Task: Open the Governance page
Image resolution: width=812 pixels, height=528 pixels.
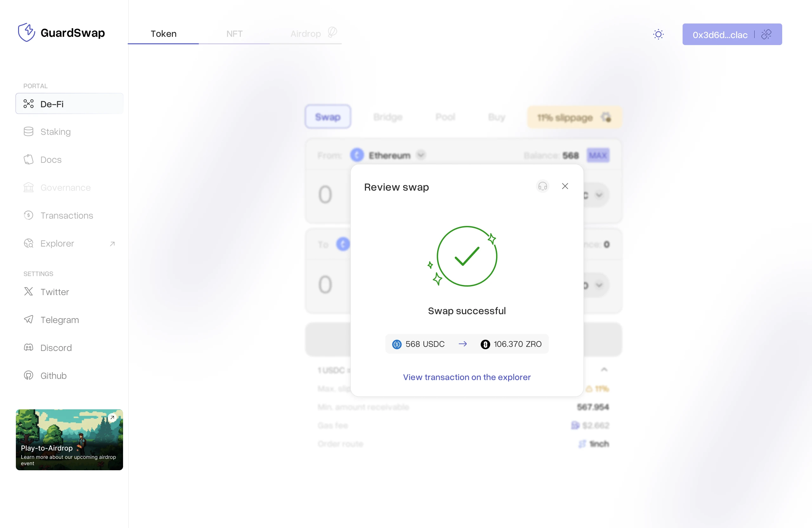Action: pos(69,188)
